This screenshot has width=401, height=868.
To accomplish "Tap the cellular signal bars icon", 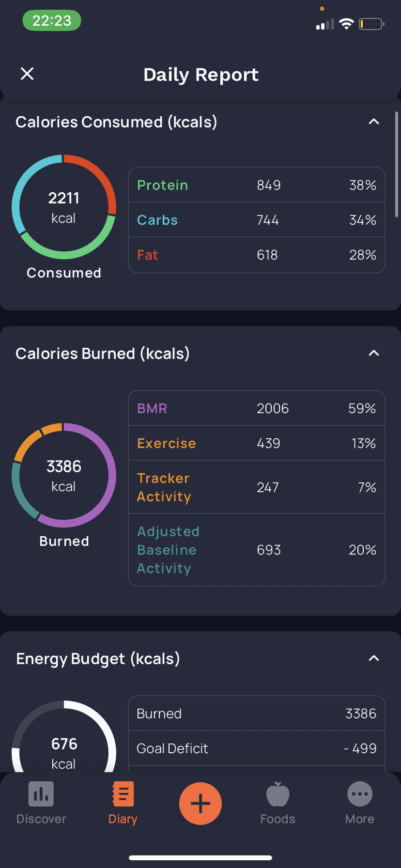I will 325,24.
